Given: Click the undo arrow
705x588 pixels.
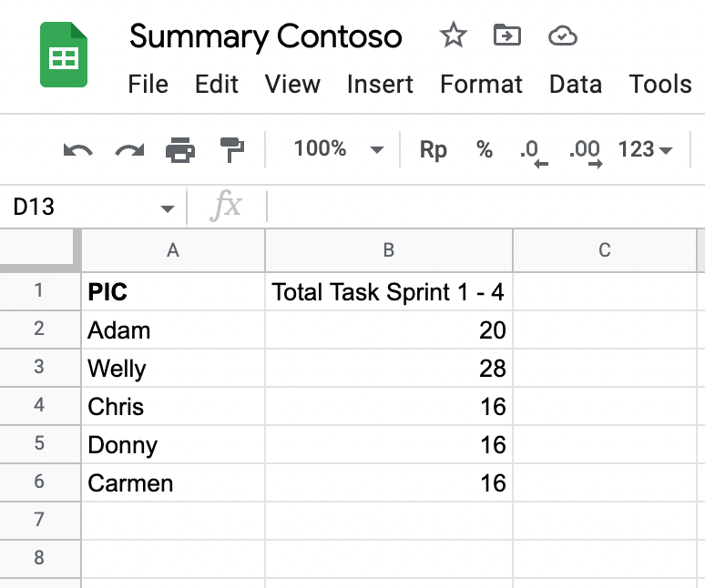Looking at the screenshot, I should (x=77, y=149).
